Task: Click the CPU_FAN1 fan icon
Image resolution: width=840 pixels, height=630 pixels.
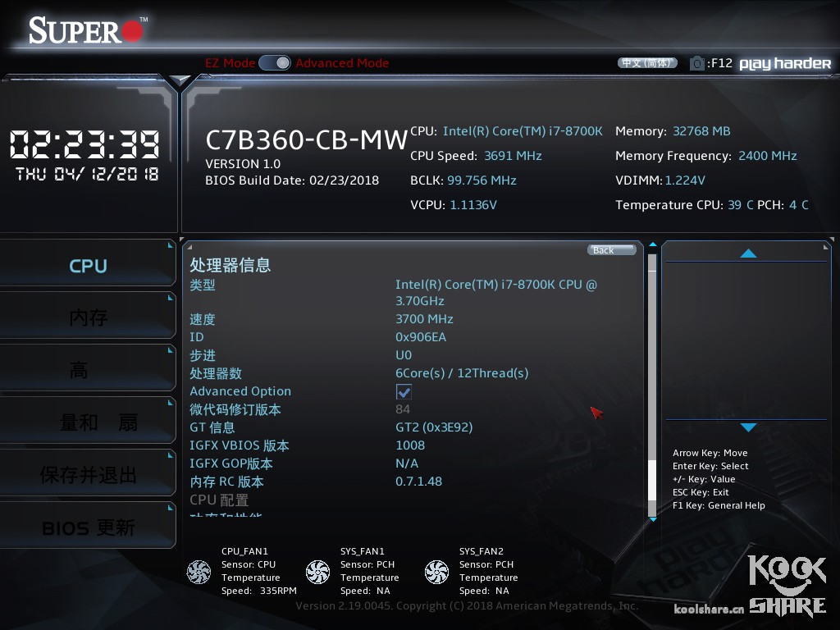Action: (199, 572)
